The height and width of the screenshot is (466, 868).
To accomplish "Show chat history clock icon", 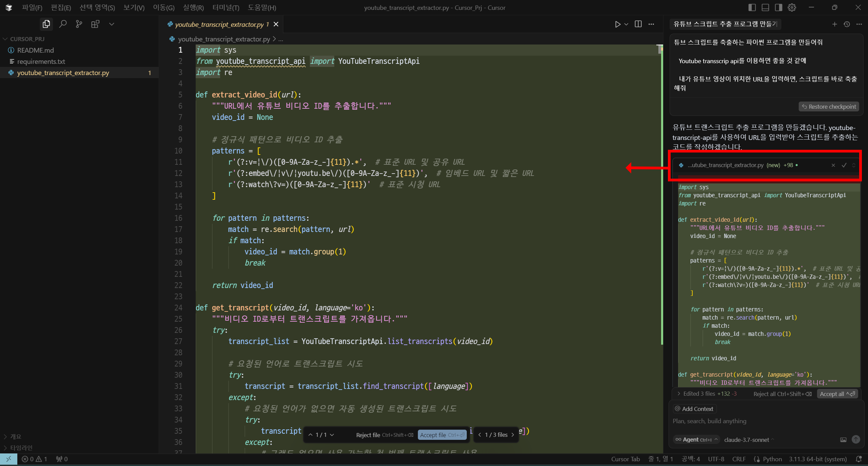I will 847,24.
